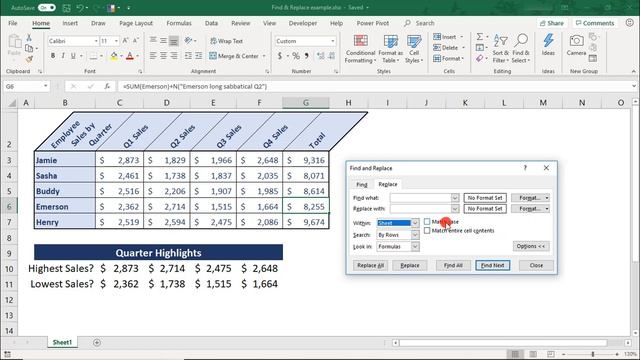Click the Fill Color bucket swatch
This screenshot has height=360, width=640.
[114, 56]
